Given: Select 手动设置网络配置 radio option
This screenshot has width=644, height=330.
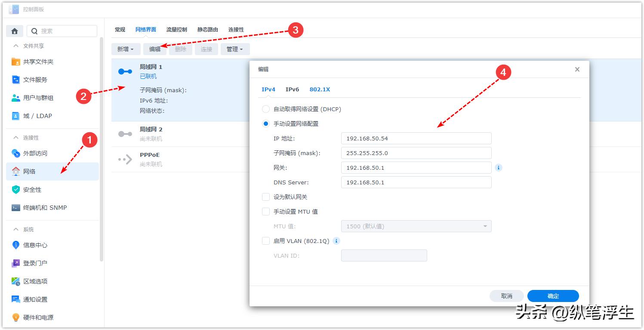Looking at the screenshot, I should coord(265,123).
